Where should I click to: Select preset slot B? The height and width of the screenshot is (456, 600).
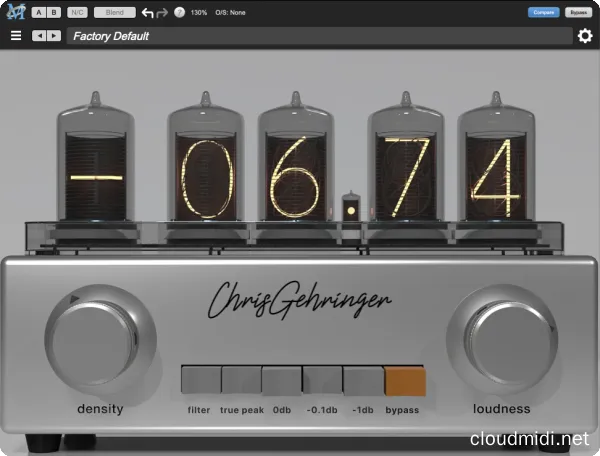52,13
